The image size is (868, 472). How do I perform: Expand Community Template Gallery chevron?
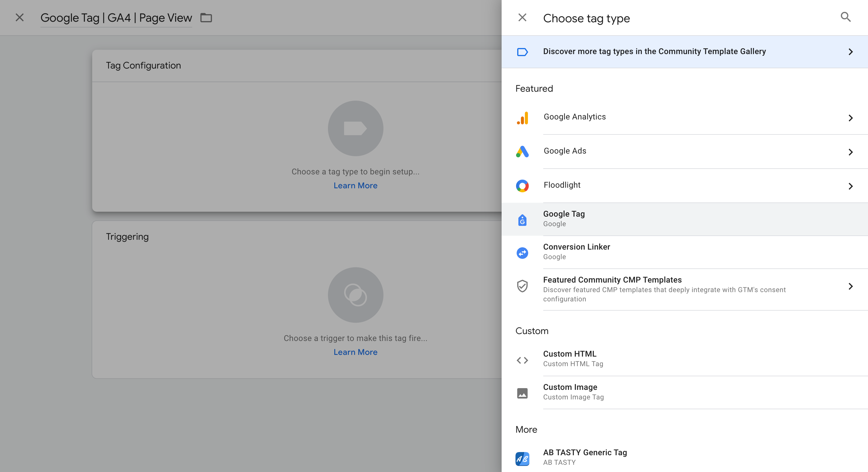click(850, 52)
